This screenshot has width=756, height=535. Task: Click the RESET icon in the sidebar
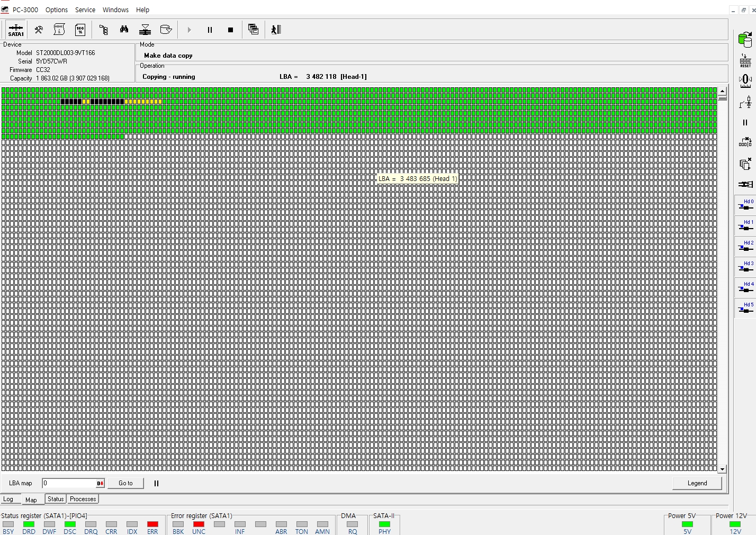coord(745,60)
